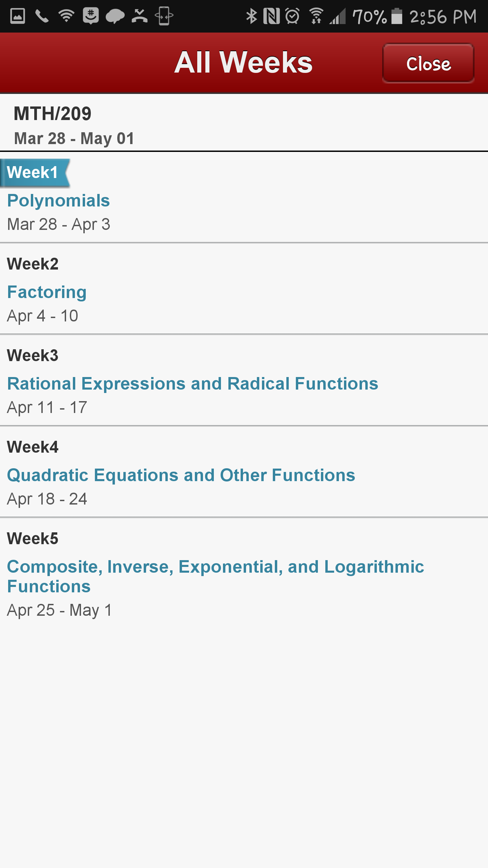The image size is (488, 868).
Task: Open Rational Expressions and Radical Functions
Action: [x=192, y=383]
